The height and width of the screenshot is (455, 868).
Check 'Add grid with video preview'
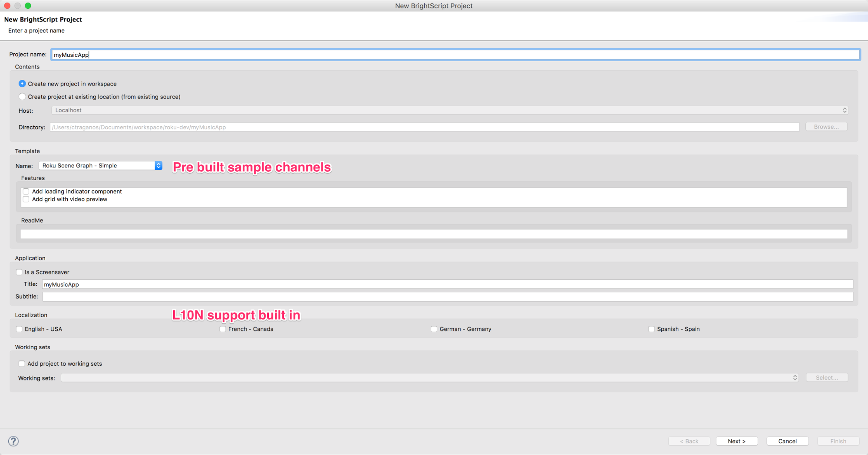point(26,199)
